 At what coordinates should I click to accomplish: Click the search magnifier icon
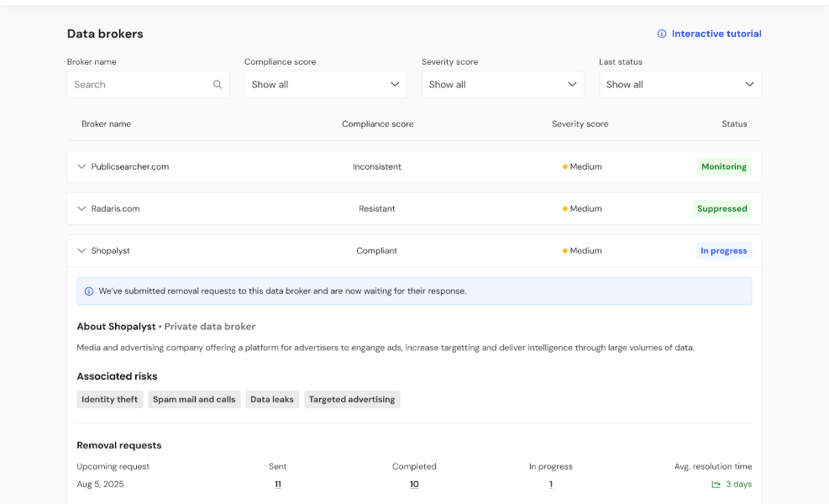[218, 85]
